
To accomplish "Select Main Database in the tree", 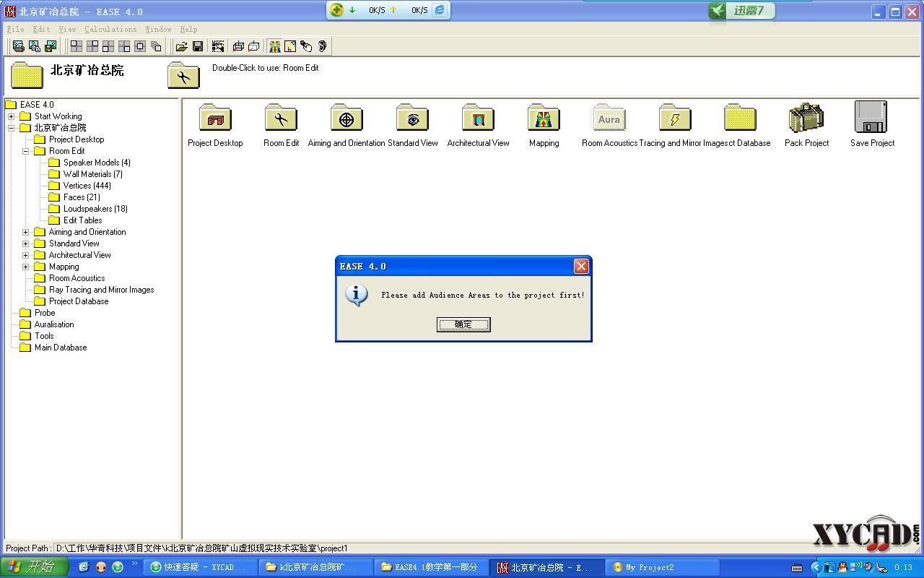I will (x=61, y=348).
